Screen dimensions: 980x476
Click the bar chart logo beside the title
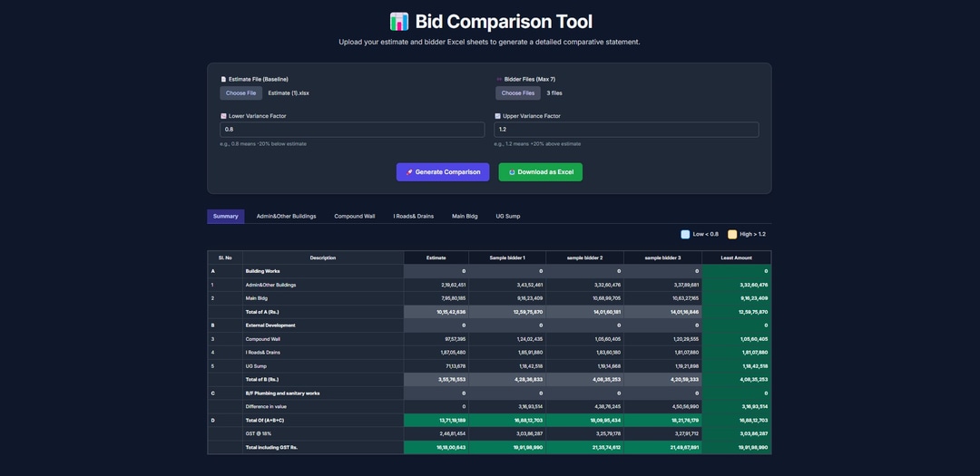(x=398, y=21)
